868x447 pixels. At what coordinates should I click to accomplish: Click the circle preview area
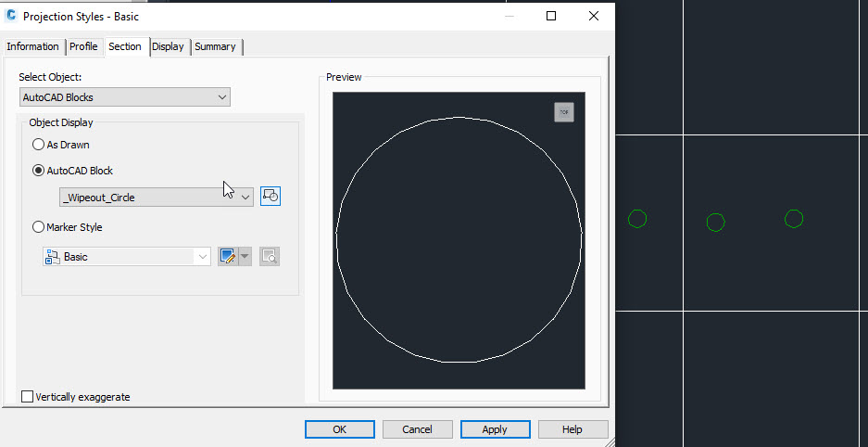point(459,240)
